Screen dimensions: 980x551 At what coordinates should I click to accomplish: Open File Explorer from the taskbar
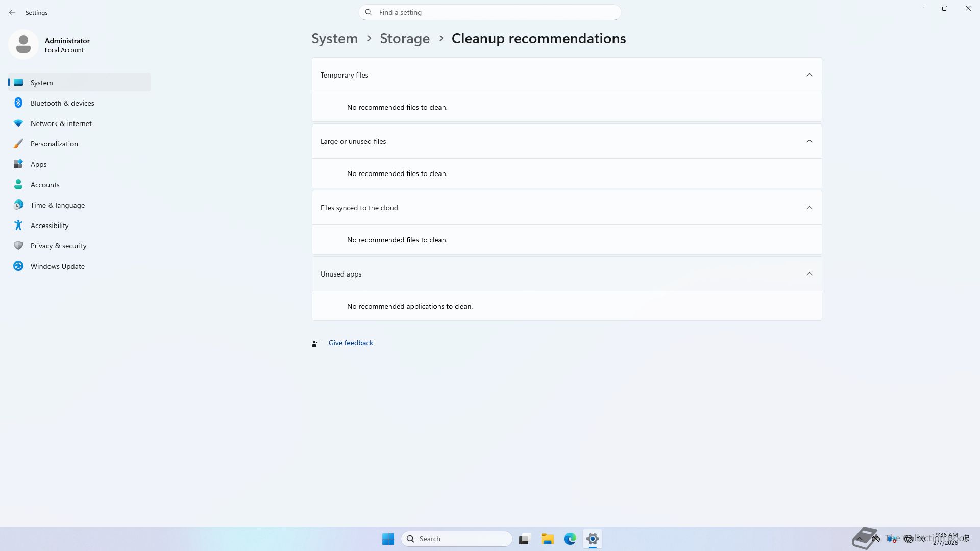pos(547,539)
